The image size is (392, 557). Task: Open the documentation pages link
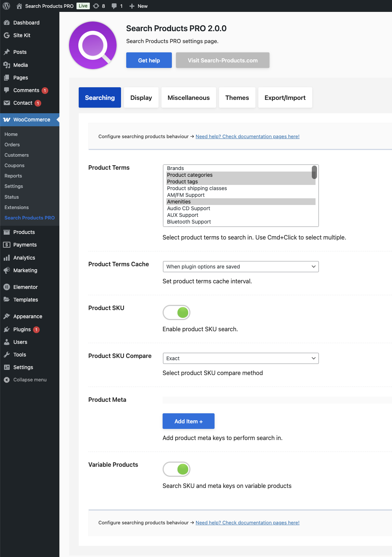pos(247,136)
